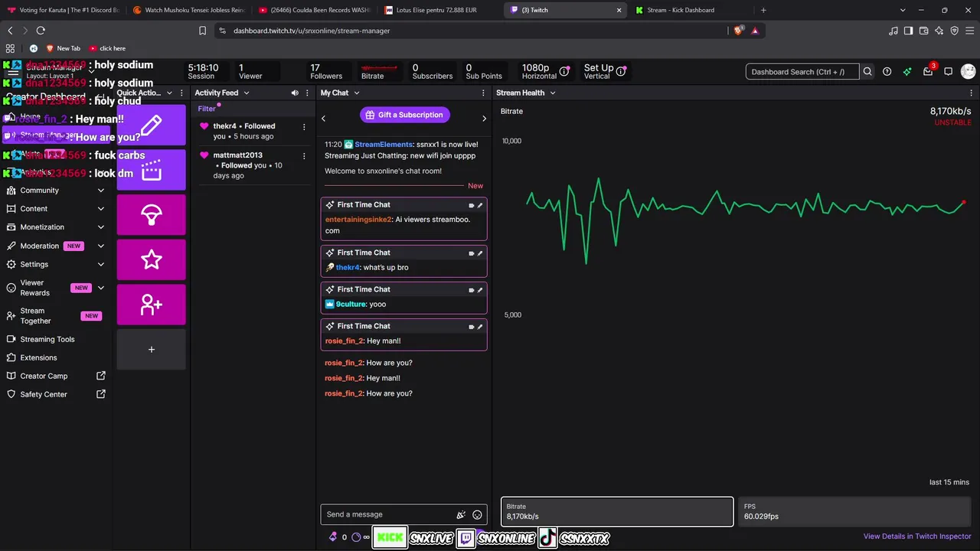980x551 pixels.
Task: Click the username 9culture in chat
Action: [351, 304]
